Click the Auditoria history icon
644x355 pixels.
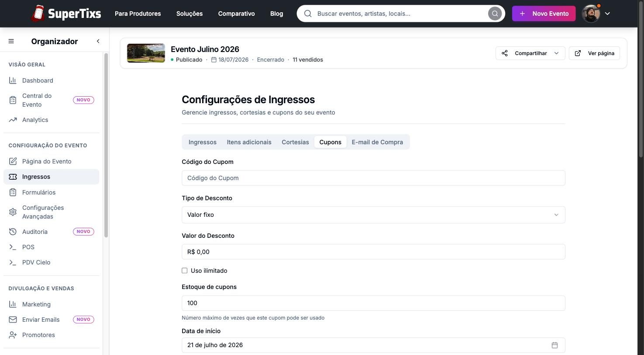click(x=13, y=232)
